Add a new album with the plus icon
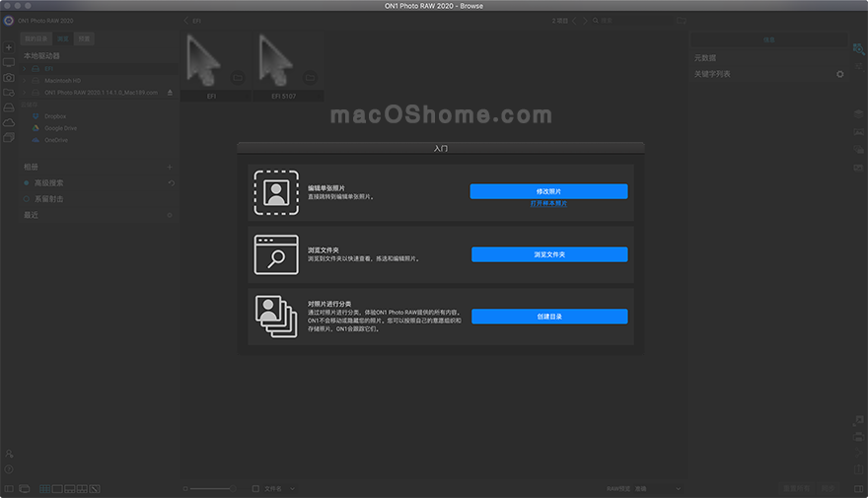 [x=169, y=167]
